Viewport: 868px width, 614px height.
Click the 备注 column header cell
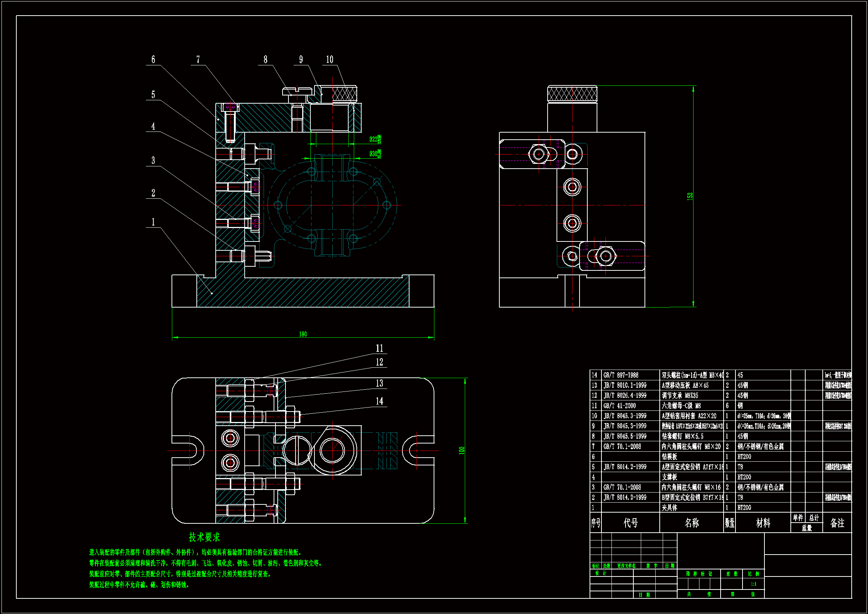coord(837,523)
